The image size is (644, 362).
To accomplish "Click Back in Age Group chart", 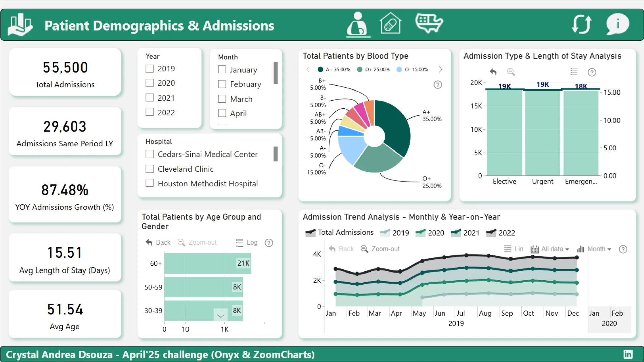I will point(158,242).
